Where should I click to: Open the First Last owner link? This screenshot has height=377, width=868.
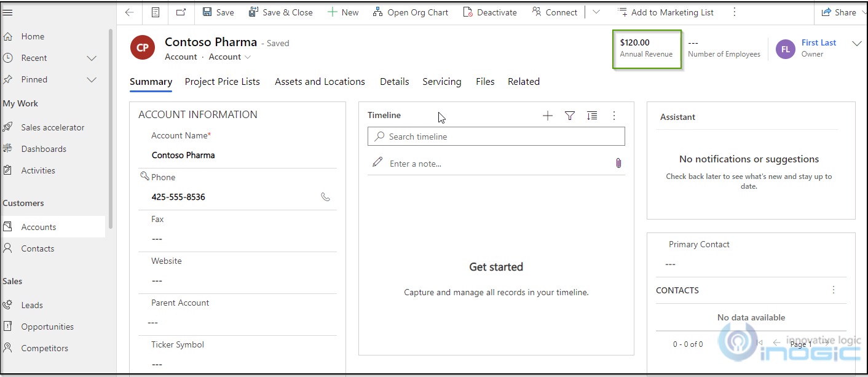click(819, 42)
